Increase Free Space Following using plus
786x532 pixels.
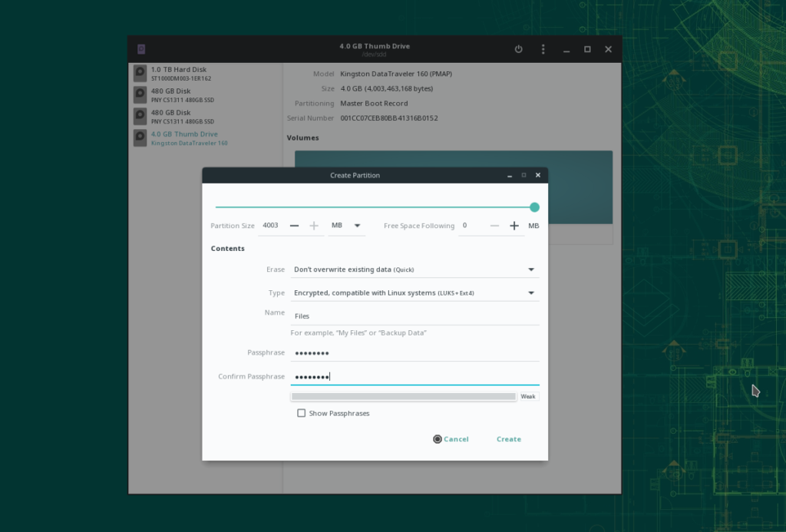coord(514,225)
